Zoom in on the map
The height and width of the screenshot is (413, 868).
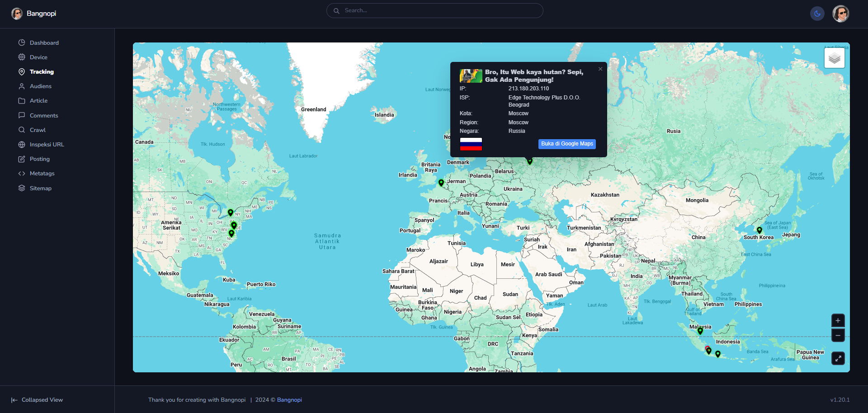pyautogui.click(x=838, y=320)
